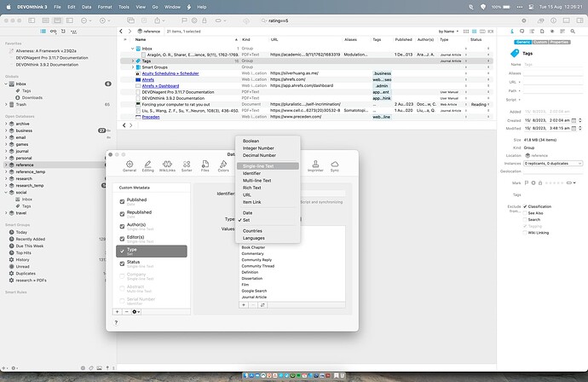Viewport: 588px width, 382px height.
Task: Uncheck the Published metadata checkbox
Action: (x=122, y=201)
